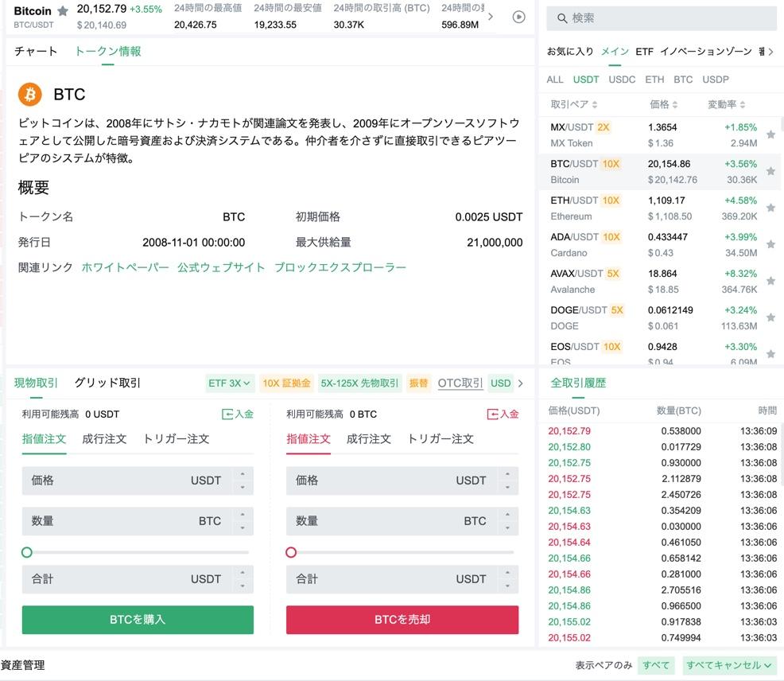Open the ホワイトペーパー link
Image resolution: width=784 pixels, height=681 pixels.
point(125,267)
